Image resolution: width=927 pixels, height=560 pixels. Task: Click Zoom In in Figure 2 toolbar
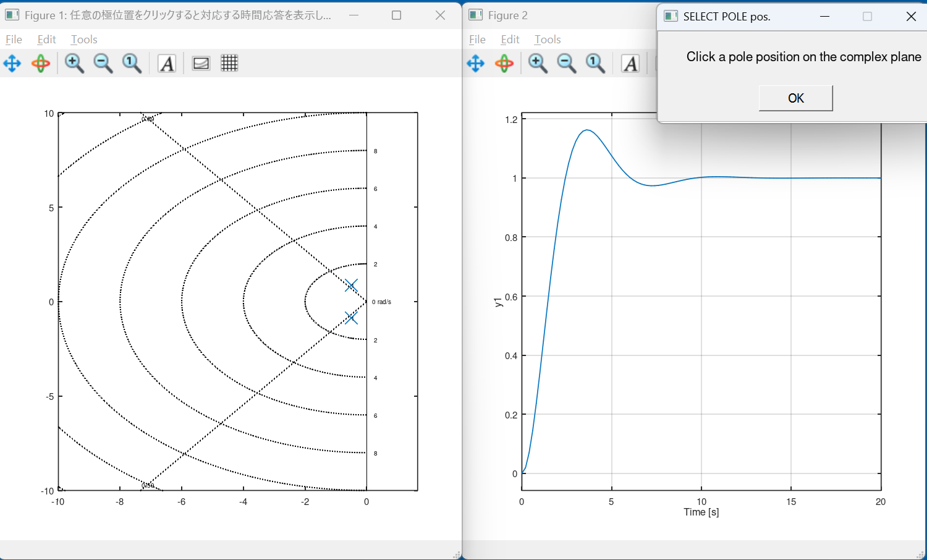click(538, 63)
